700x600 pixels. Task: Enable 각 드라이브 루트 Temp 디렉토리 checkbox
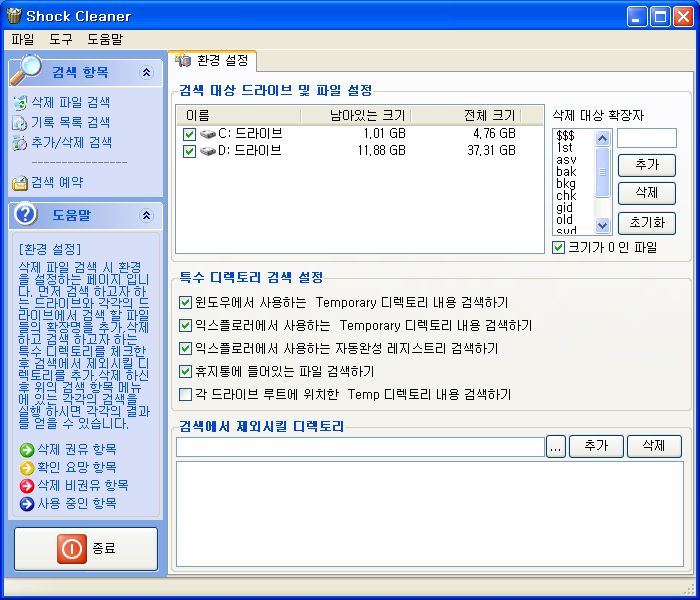[x=185, y=395]
